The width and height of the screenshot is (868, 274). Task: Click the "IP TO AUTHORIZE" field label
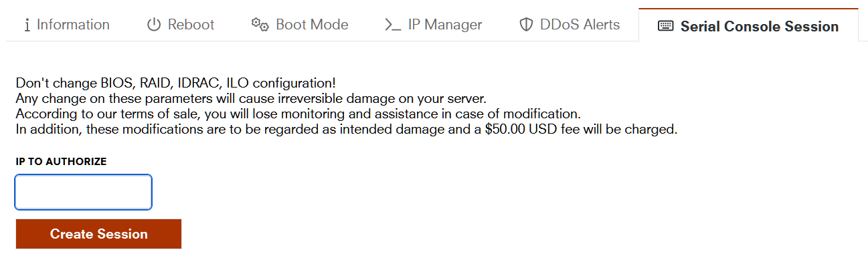click(61, 162)
